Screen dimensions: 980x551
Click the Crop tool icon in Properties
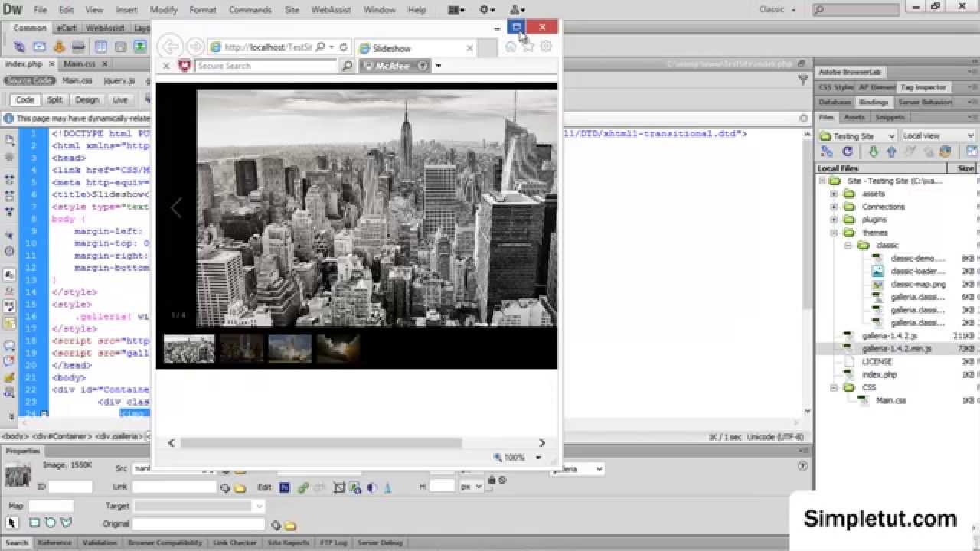338,487
